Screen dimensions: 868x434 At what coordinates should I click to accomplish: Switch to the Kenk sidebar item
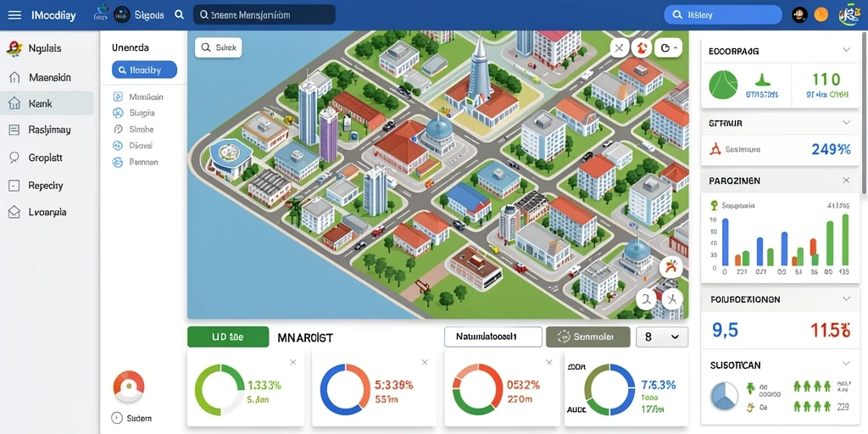[x=47, y=103]
